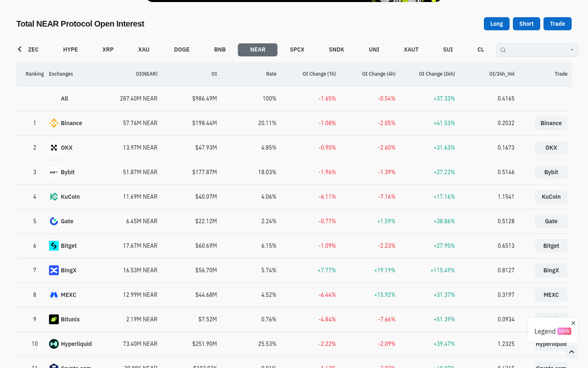Click the $986.49M total OI value
Image resolution: width=588 pixels, height=368 pixels.
[205, 99]
